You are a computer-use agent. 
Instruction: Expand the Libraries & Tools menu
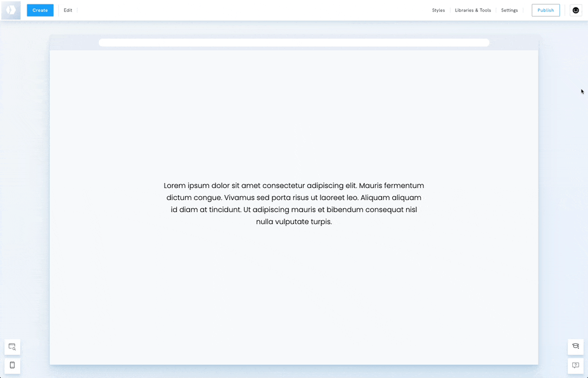[473, 10]
